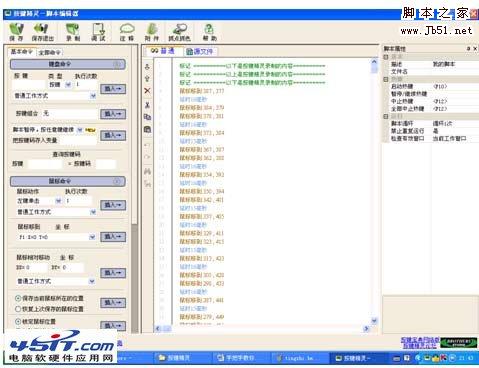Click the 保存 (Save) toolbar icon
This screenshot has width=479, height=368.
[x=16, y=32]
